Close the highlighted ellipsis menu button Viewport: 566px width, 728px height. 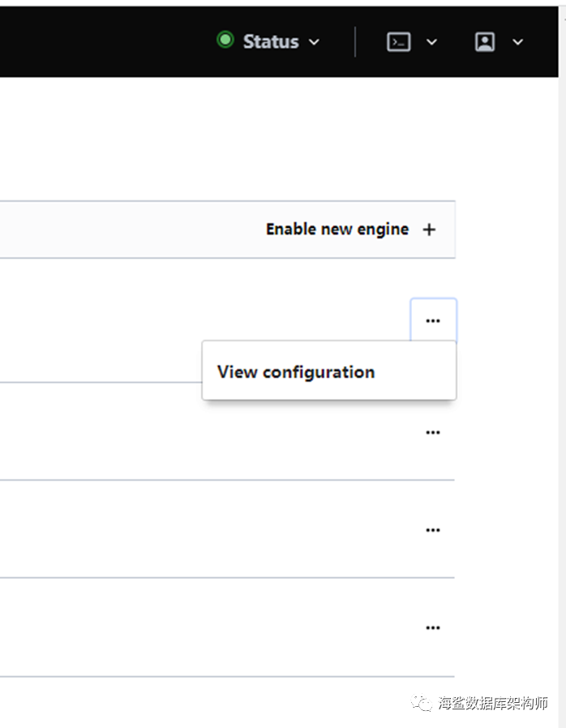(433, 321)
